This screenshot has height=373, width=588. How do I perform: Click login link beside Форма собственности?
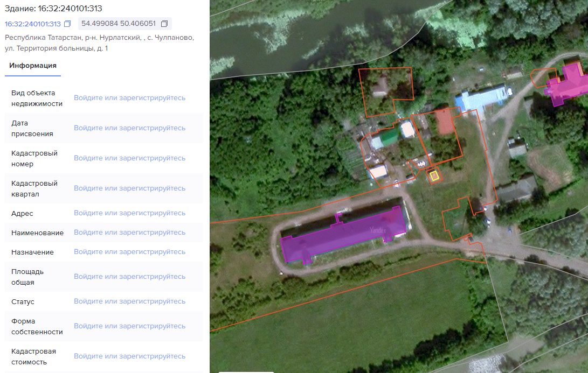[x=129, y=326]
